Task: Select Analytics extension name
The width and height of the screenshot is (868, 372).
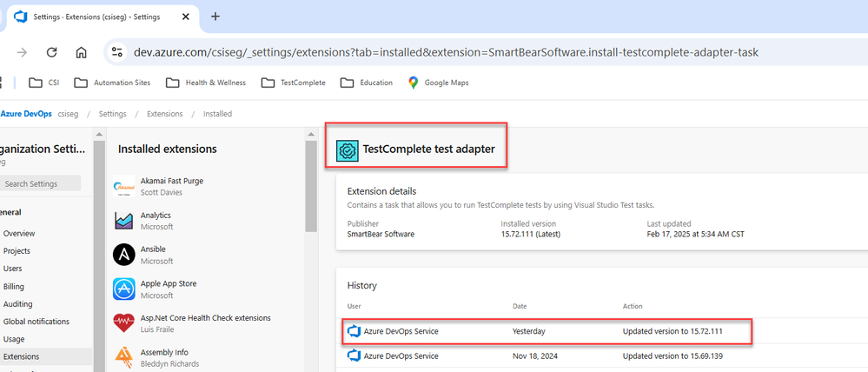Action: [156, 216]
